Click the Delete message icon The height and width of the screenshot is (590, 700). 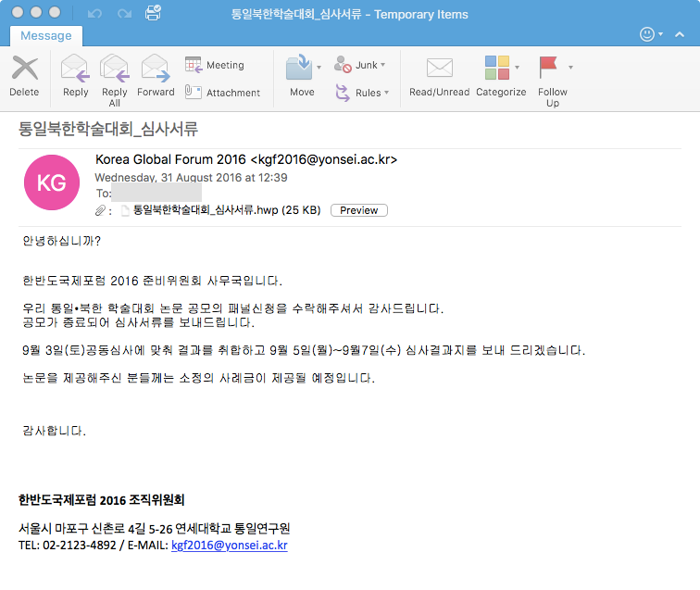tap(24, 75)
